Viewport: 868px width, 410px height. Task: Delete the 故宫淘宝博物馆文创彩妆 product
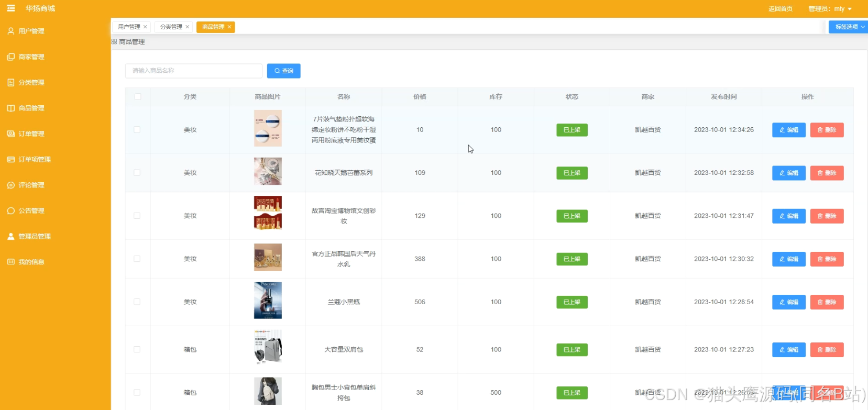(x=827, y=216)
